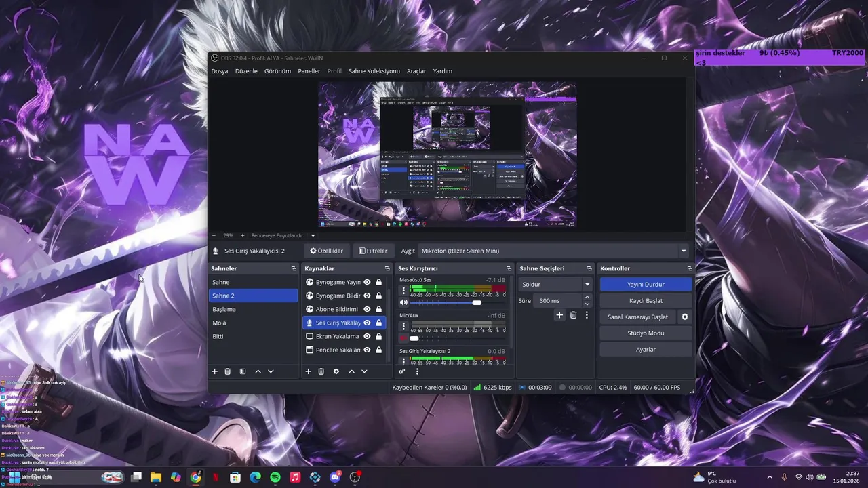Open source Özellikler button

tap(326, 251)
